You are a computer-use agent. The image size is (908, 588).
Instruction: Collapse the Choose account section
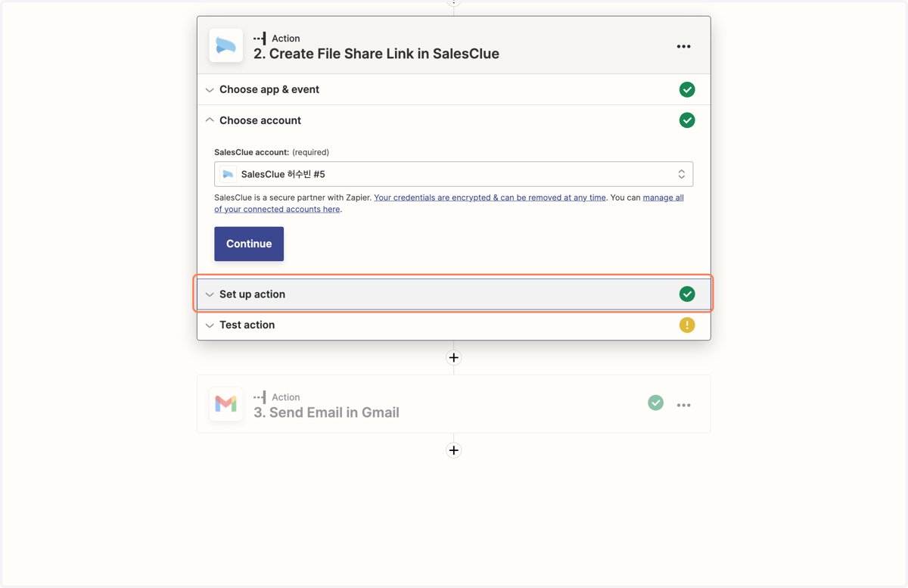(x=210, y=120)
